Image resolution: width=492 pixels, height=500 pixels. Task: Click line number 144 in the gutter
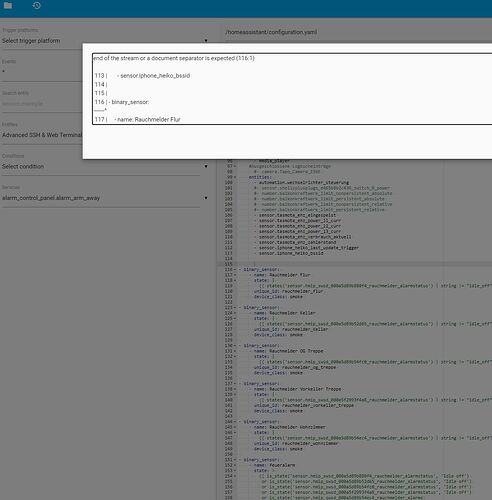point(228,422)
